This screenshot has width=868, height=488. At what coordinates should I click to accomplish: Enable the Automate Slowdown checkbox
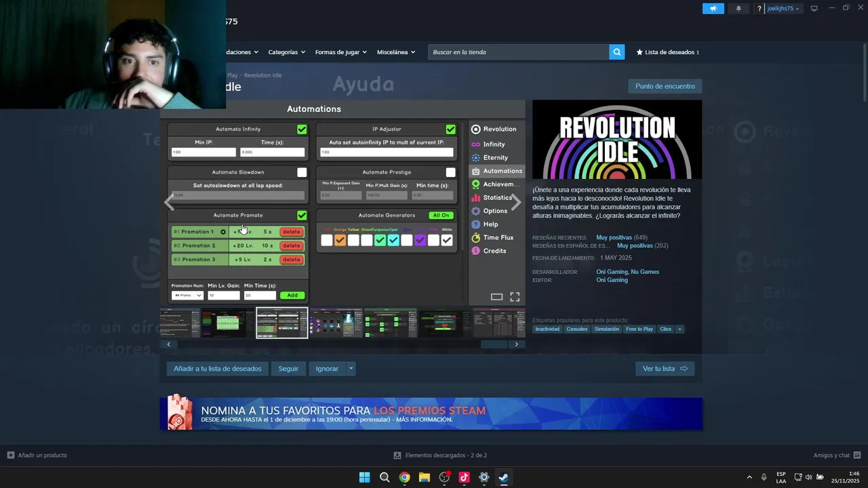pyautogui.click(x=302, y=172)
